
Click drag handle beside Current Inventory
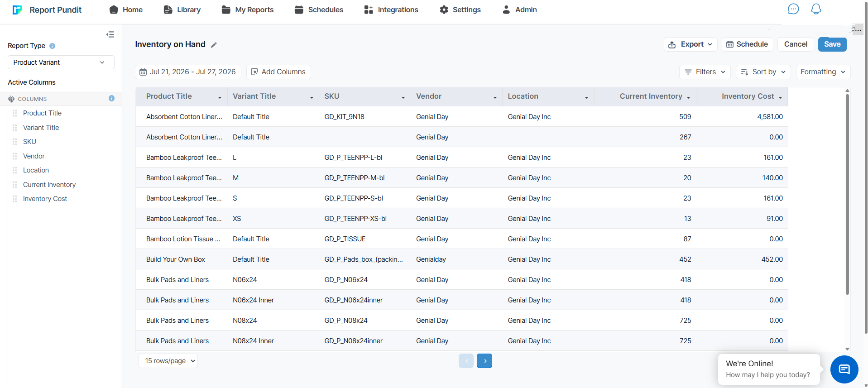click(x=15, y=185)
